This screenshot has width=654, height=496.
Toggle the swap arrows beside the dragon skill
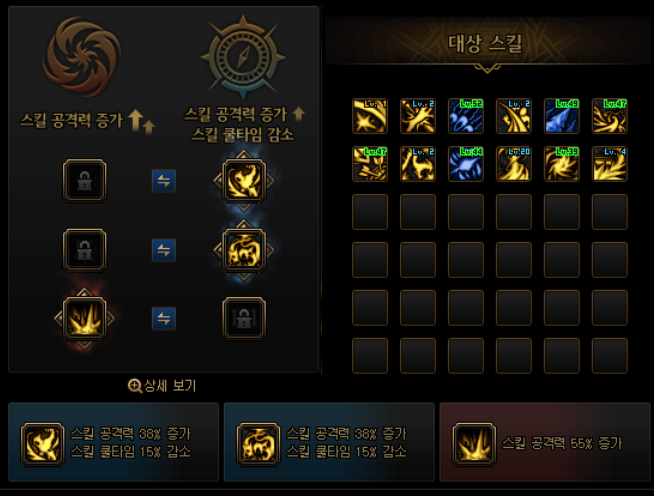pyautogui.click(x=164, y=250)
